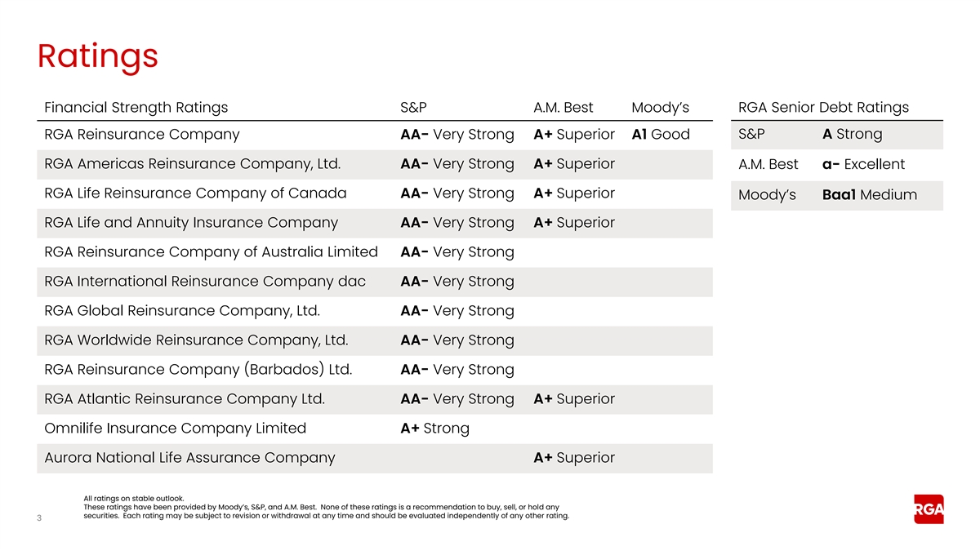Viewport: 980px width, 551px height.
Task: Select the Omnilife Insurance Company Limited row
Action: [175, 429]
